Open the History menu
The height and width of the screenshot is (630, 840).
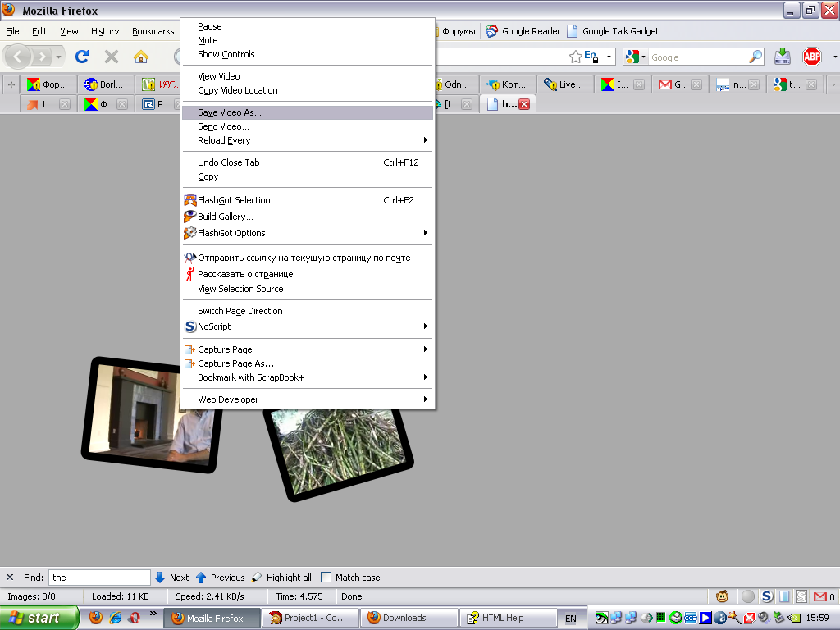105,31
